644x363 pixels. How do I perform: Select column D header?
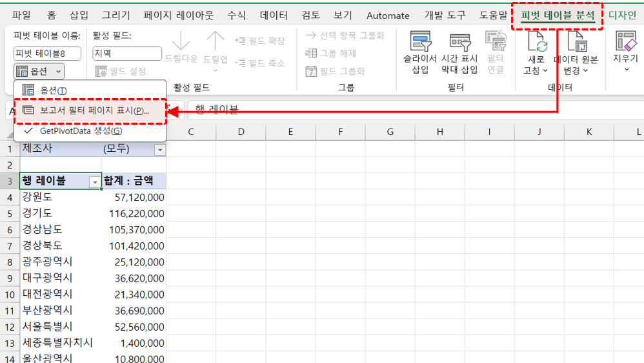click(x=241, y=132)
